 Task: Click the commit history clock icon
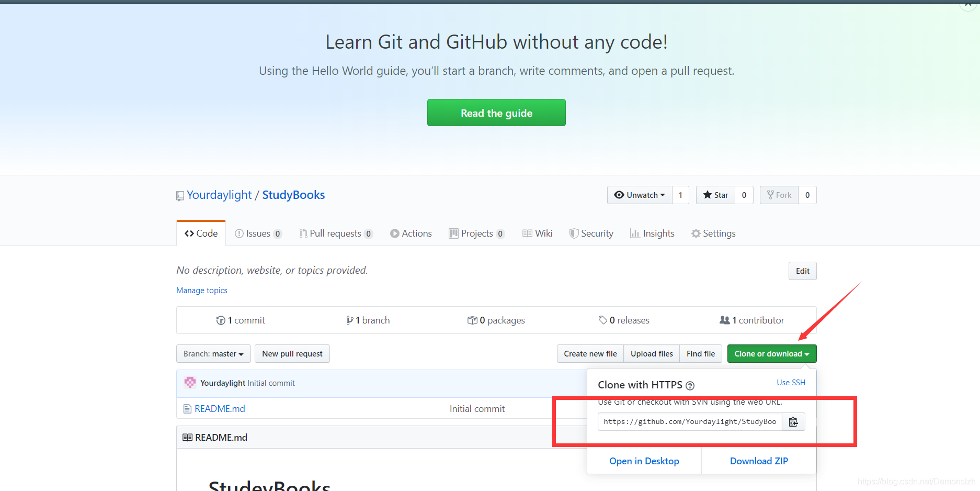221,320
